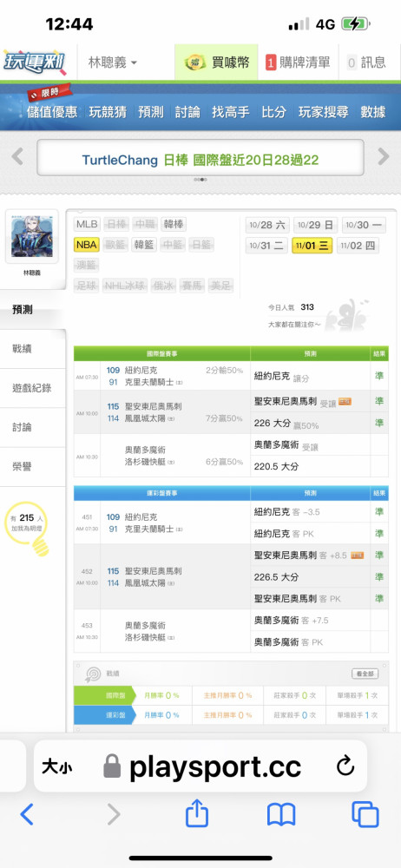Image resolution: width=401 pixels, height=868 pixels.
Task: Expand the 林聰義 account dropdown
Action: click(x=113, y=62)
